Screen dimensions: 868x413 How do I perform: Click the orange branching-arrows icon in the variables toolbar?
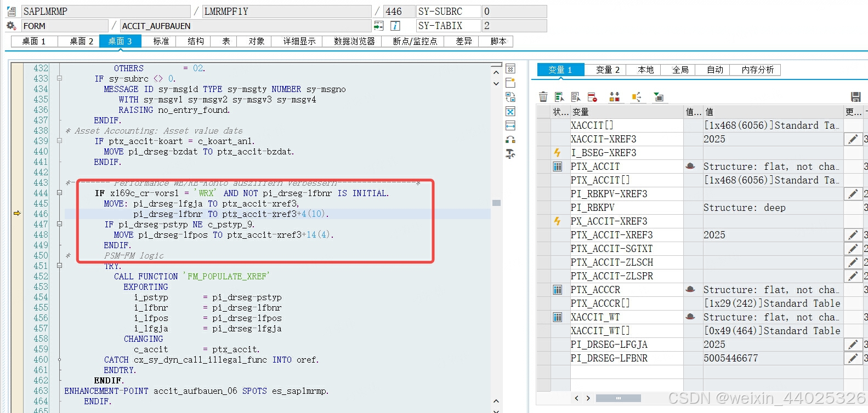point(637,97)
